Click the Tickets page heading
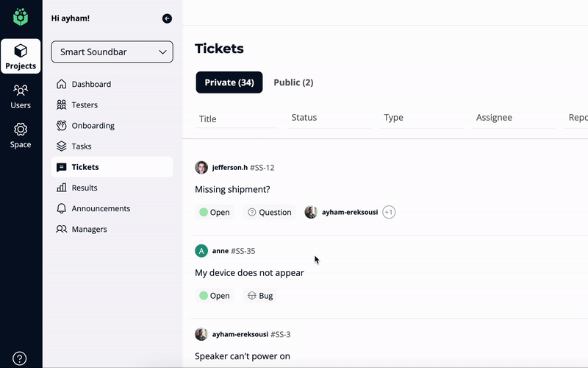Image resolution: width=588 pixels, height=368 pixels. [219, 49]
